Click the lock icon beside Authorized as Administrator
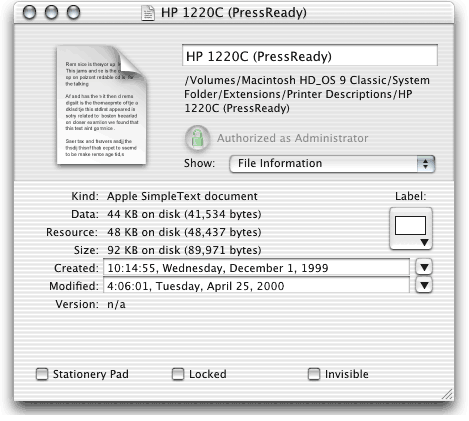The height and width of the screenshot is (421, 469). click(197, 138)
